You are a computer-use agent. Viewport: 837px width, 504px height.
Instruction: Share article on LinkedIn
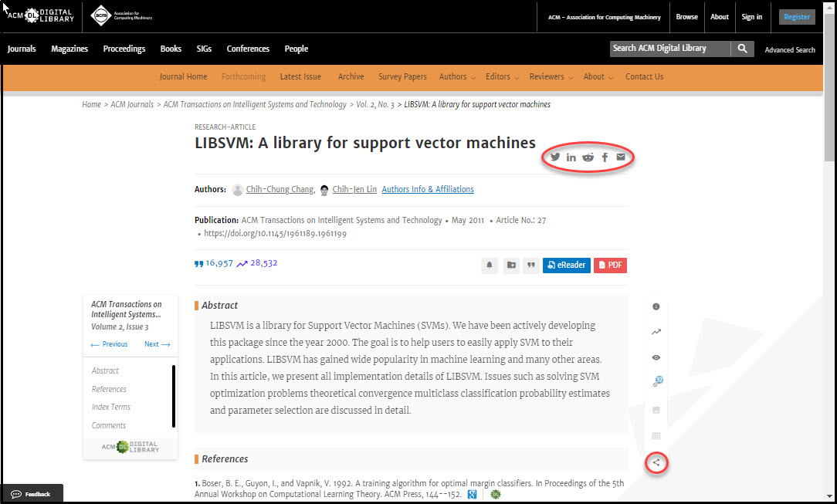coord(571,157)
